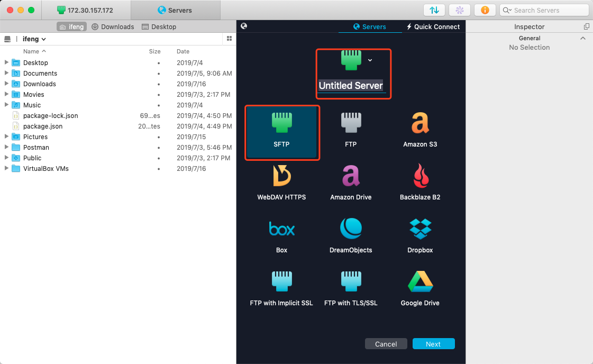
Task: Select Amazon S3 server type
Action: [x=420, y=130]
